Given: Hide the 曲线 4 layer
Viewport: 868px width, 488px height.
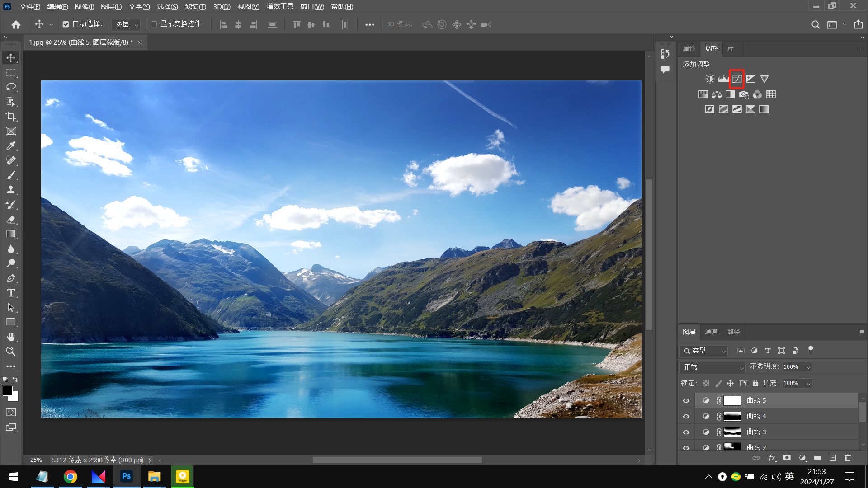Looking at the screenshot, I should [x=686, y=417].
